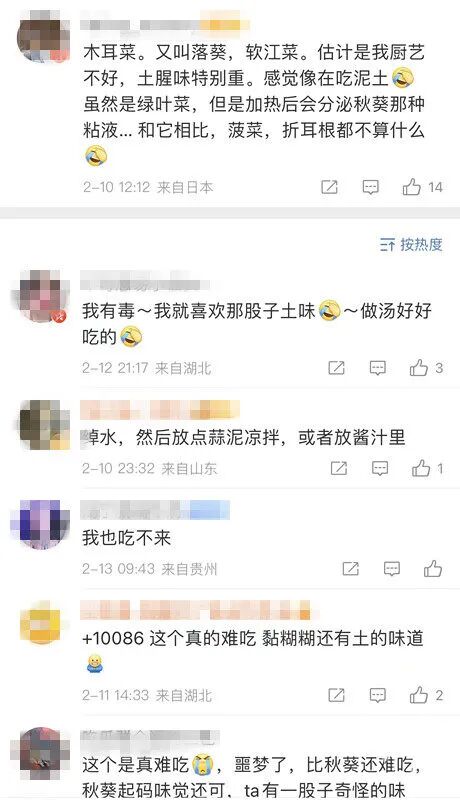Share the 2-11 14:33 comment from 湖北
The height and width of the screenshot is (800, 460).
tap(336, 695)
